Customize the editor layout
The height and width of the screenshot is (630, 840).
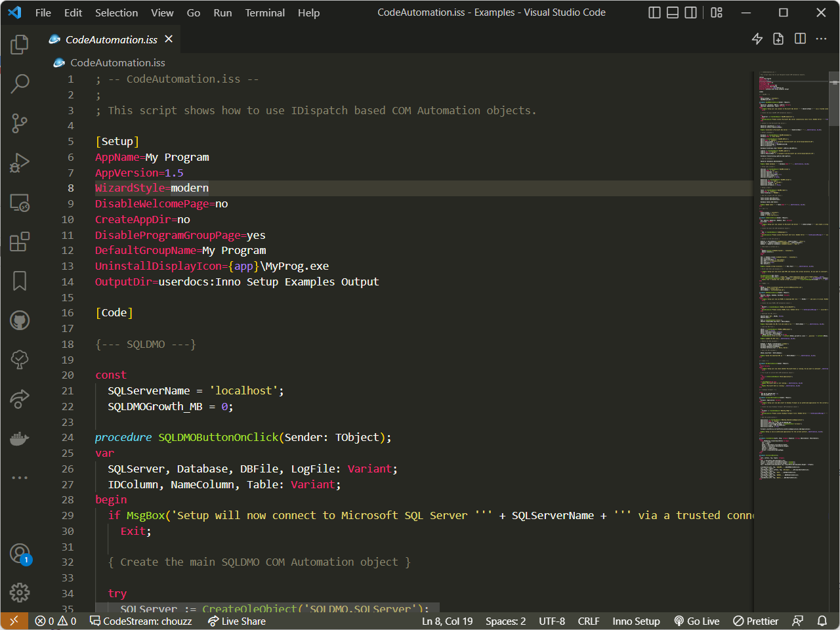point(717,12)
